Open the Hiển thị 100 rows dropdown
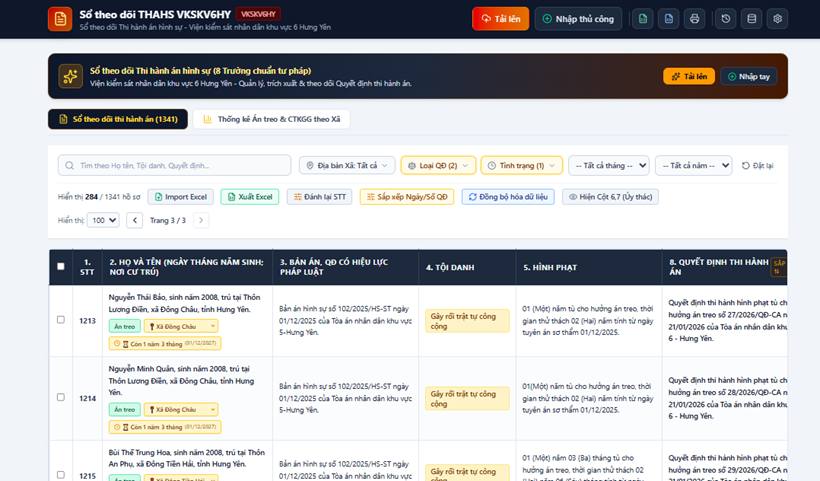This screenshot has height=481, width=820. pyautogui.click(x=103, y=220)
